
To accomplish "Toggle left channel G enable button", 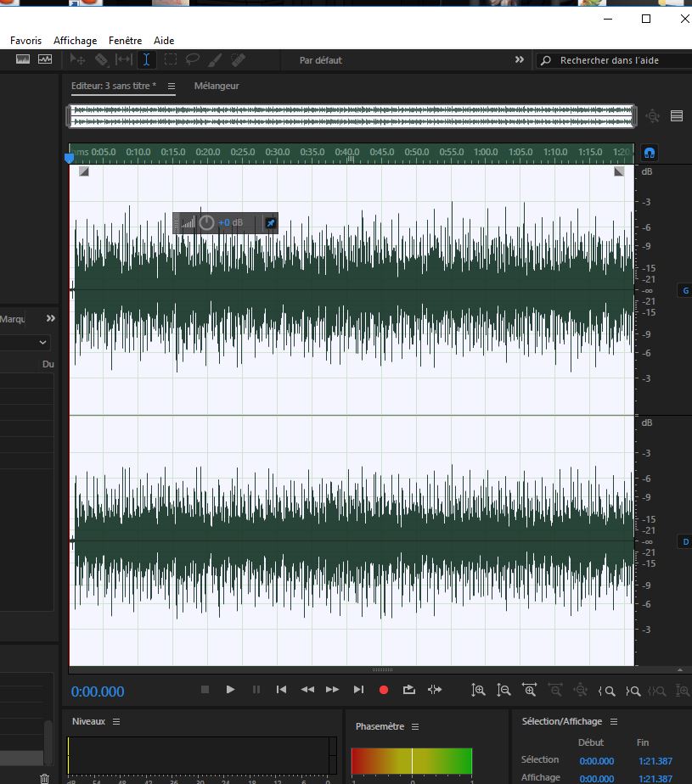I will click(684, 291).
